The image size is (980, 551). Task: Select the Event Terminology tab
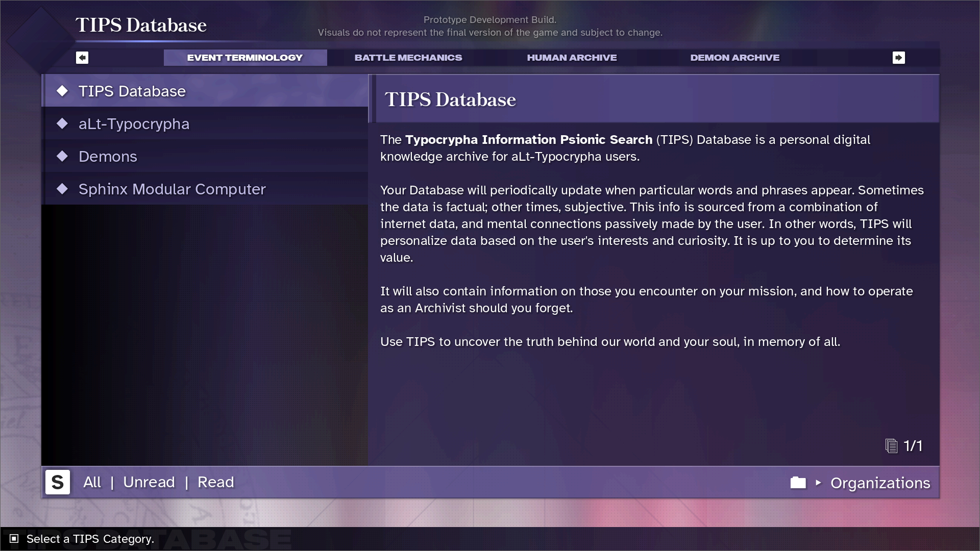(x=244, y=58)
